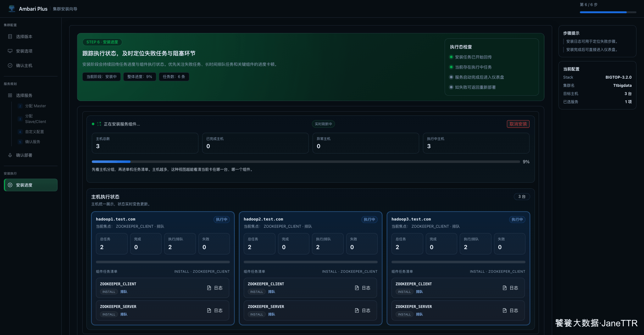Click hadoop2 ZOOKEEPER_SERVER log file icon
This screenshot has height=335, width=644.
point(357,310)
